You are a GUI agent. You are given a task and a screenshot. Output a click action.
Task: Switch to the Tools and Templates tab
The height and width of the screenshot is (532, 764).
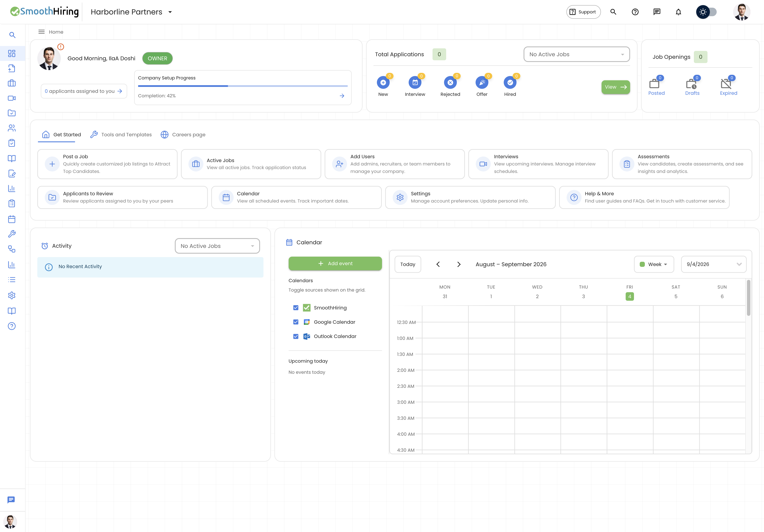click(x=121, y=134)
